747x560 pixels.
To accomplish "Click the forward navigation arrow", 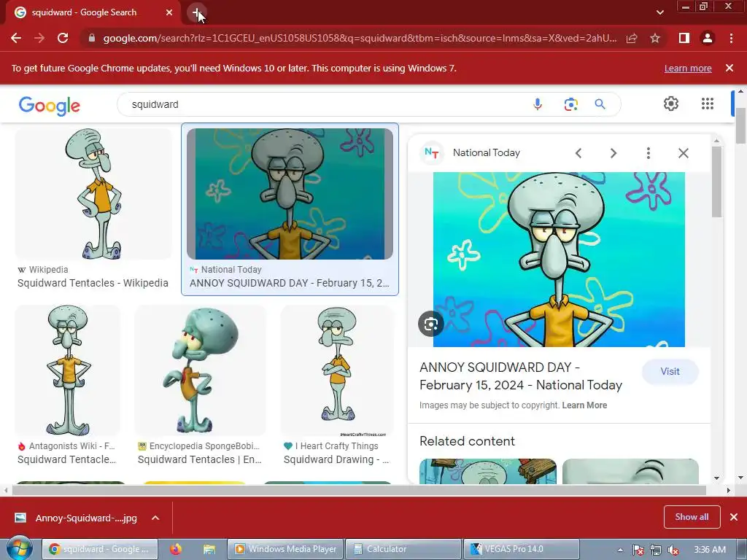I will pos(39,38).
